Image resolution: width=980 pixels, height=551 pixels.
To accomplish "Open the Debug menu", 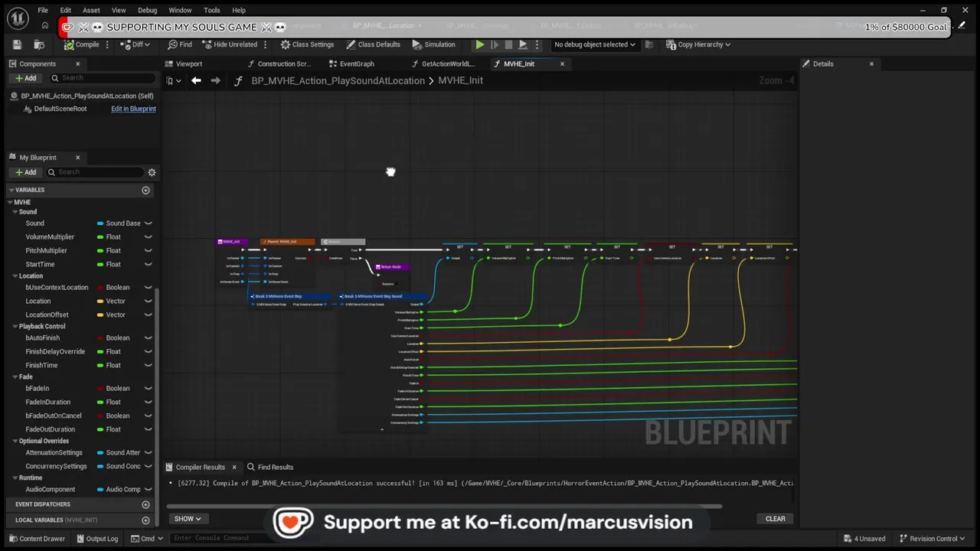I will (x=147, y=10).
